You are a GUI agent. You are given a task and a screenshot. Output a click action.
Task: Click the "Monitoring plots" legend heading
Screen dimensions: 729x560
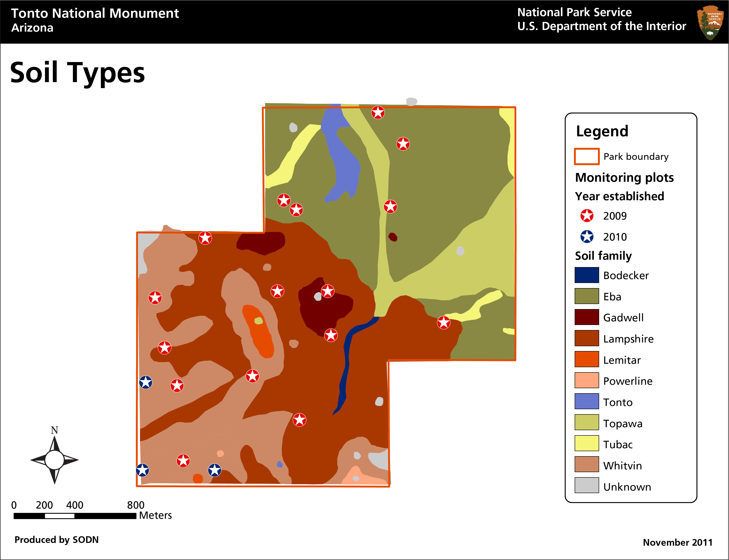click(624, 178)
